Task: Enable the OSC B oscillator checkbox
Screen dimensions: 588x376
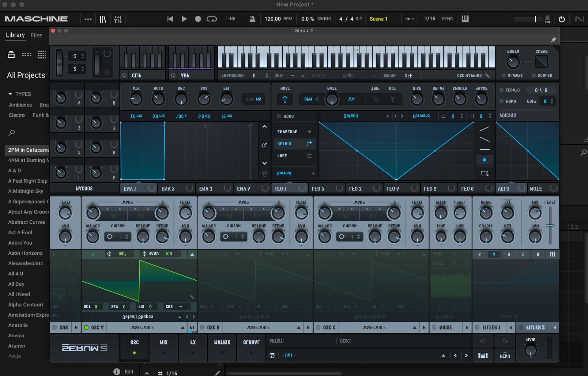Action: pos(202,328)
